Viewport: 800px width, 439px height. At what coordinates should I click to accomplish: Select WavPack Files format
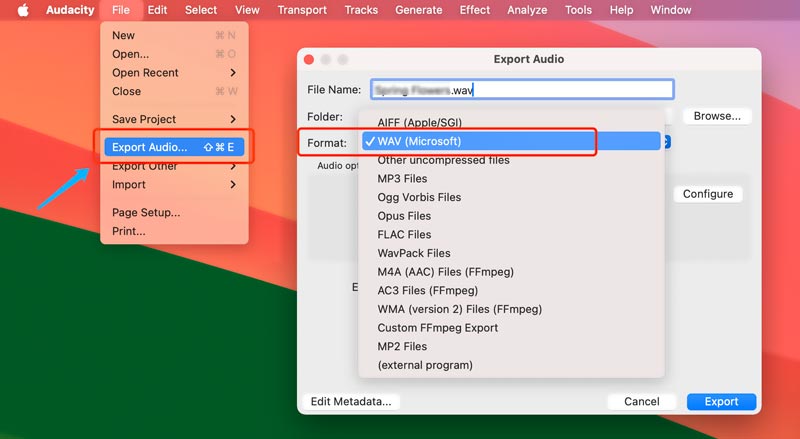[x=511, y=253]
